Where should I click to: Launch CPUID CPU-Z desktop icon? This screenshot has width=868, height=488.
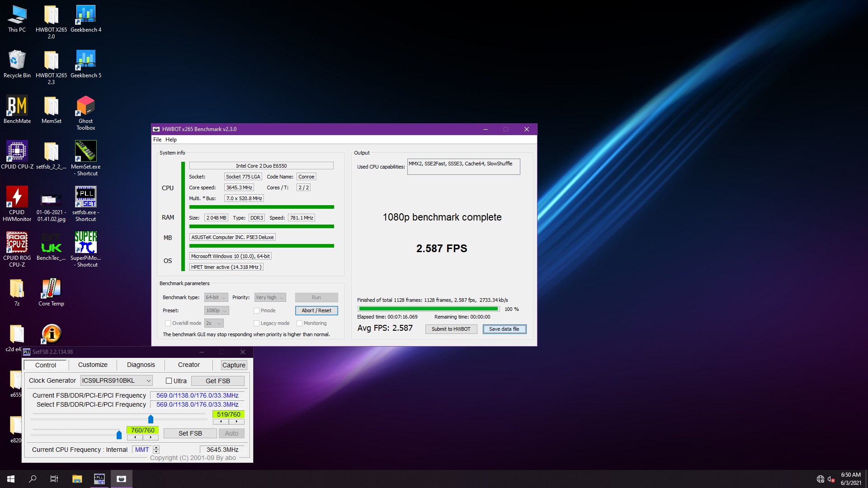coord(17,155)
